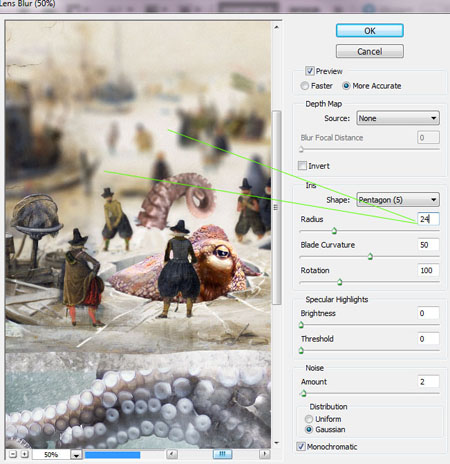Select the Faster radio option
Screen dimensions: 450x464
click(x=304, y=86)
